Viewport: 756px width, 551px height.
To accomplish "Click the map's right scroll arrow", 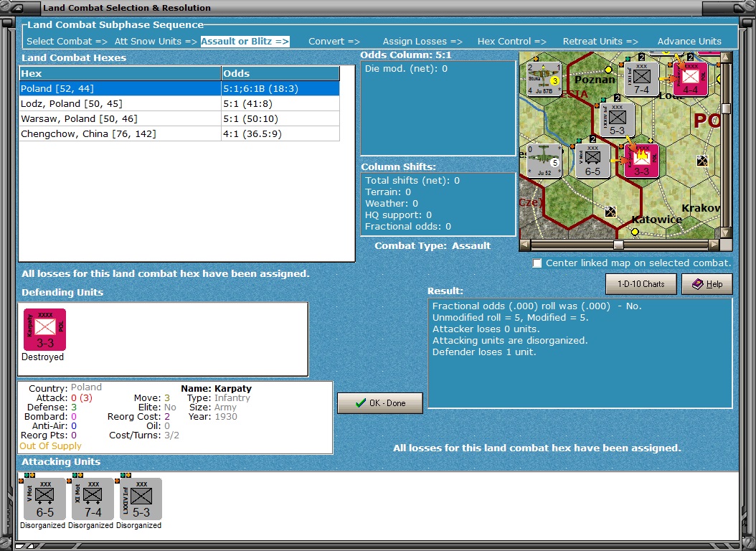I will [x=714, y=245].
